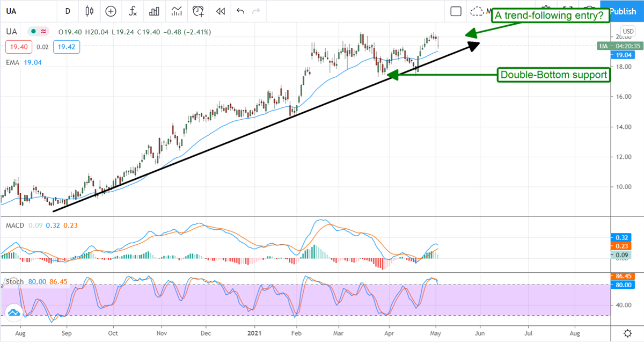Open the candlestick chart style selector

click(89, 11)
